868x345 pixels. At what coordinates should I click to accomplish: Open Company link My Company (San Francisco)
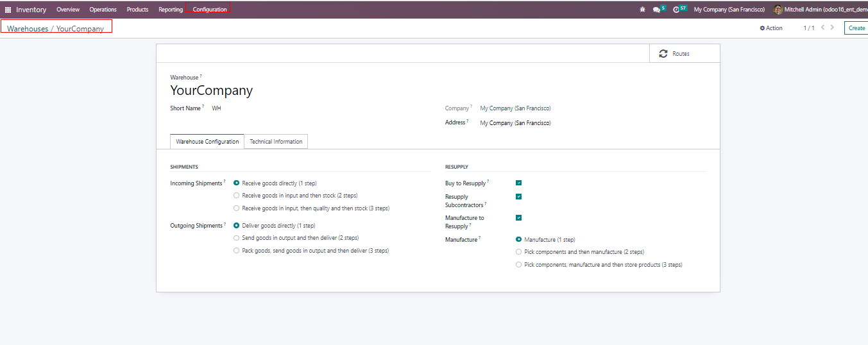[515, 108]
